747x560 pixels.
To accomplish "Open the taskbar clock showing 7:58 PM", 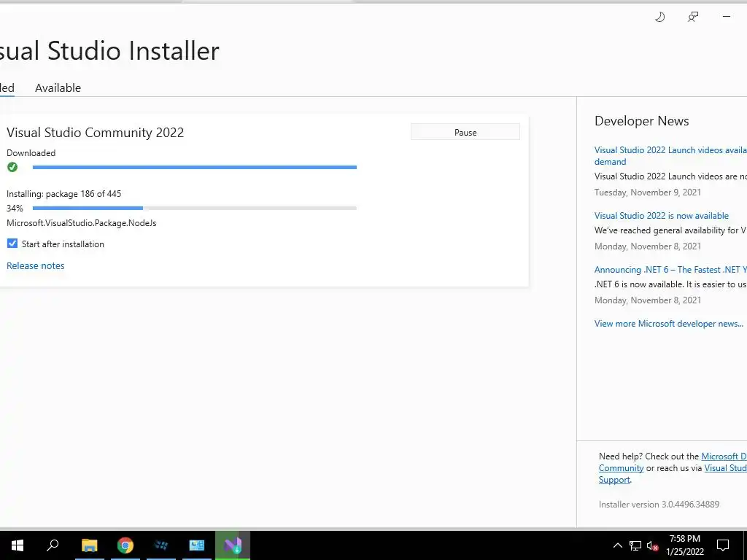I will coord(684,545).
